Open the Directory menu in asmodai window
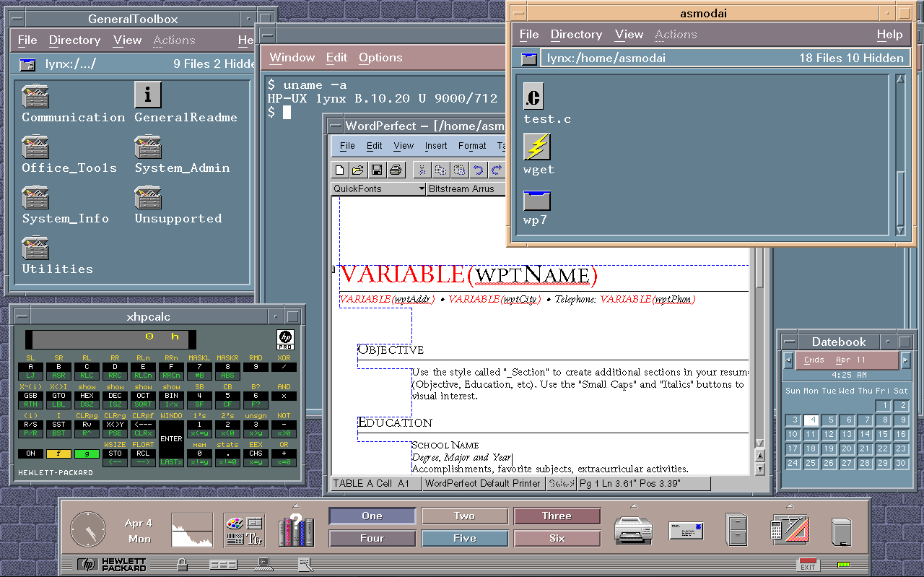Image resolution: width=924 pixels, height=577 pixels. point(576,34)
